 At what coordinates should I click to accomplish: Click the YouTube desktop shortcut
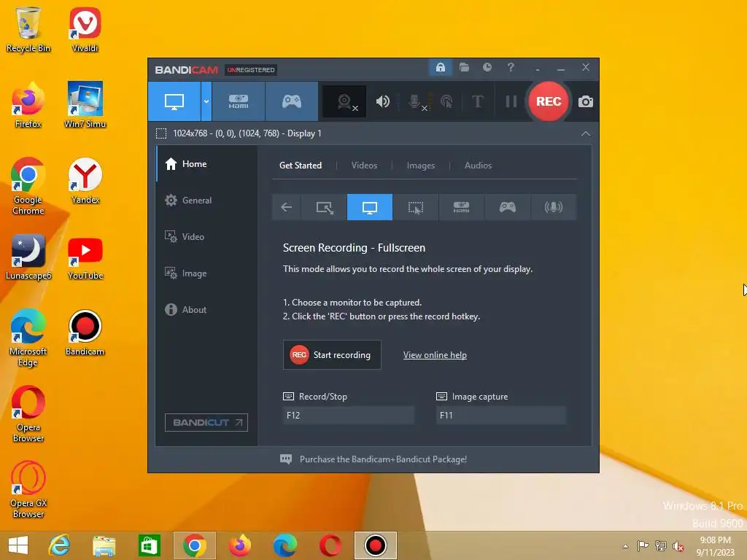85,257
